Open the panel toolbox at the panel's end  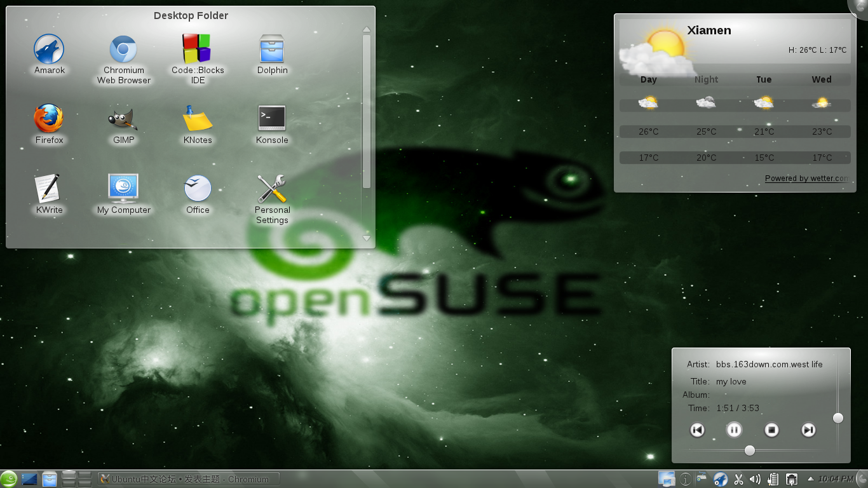[862, 479]
